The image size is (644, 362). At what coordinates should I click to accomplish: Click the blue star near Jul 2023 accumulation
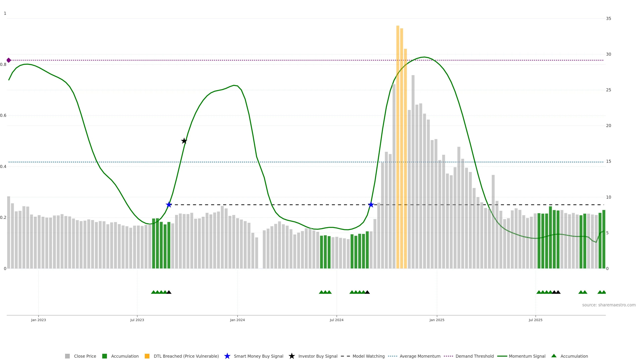point(169,205)
